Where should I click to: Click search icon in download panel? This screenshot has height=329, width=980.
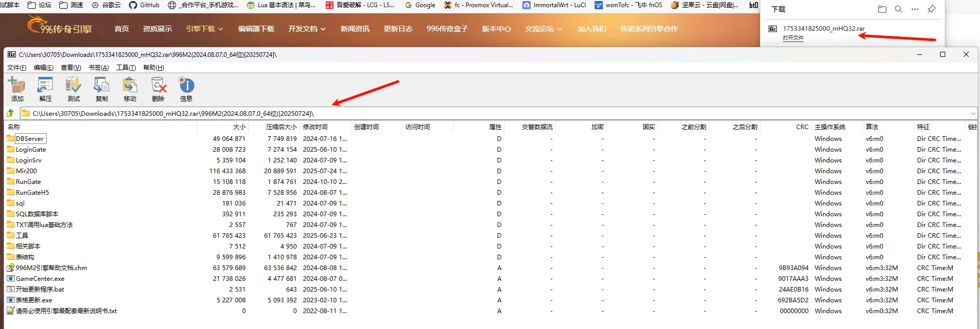898,9
